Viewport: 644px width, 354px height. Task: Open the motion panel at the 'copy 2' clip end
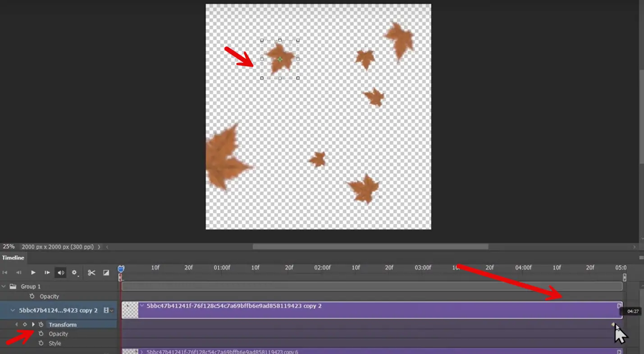coord(619,306)
